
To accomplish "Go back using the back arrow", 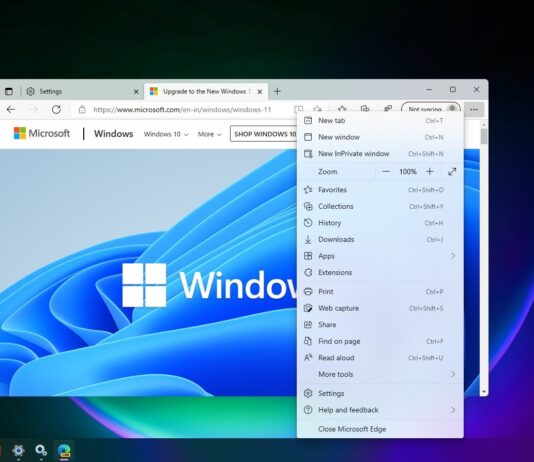I will 11,109.
